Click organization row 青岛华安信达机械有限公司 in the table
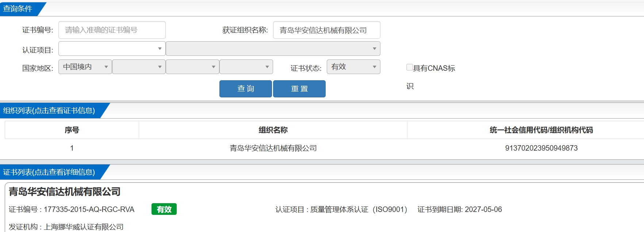 273,148
